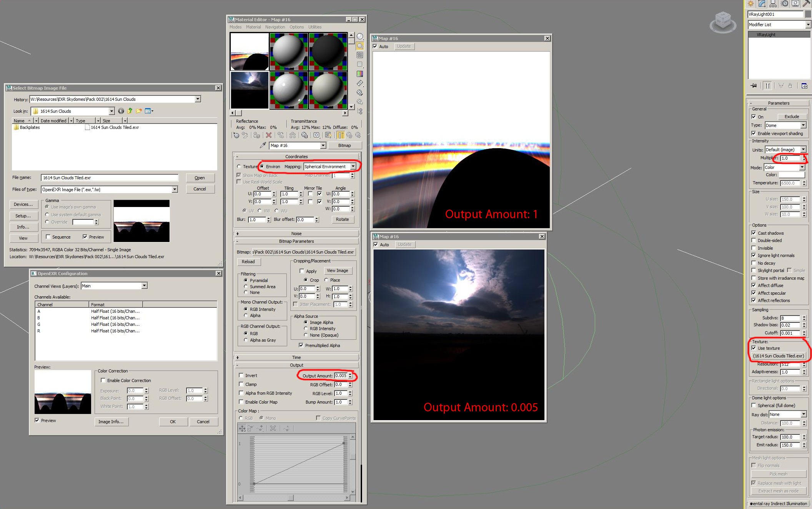Open the Files of type dropdown
This screenshot has height=509, width=812.
click(175, 189)
